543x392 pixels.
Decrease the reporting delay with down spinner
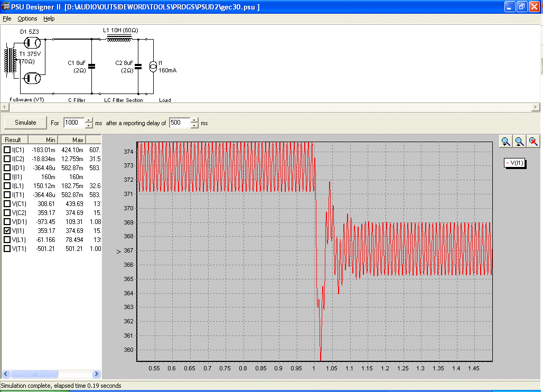click(194, 126)
